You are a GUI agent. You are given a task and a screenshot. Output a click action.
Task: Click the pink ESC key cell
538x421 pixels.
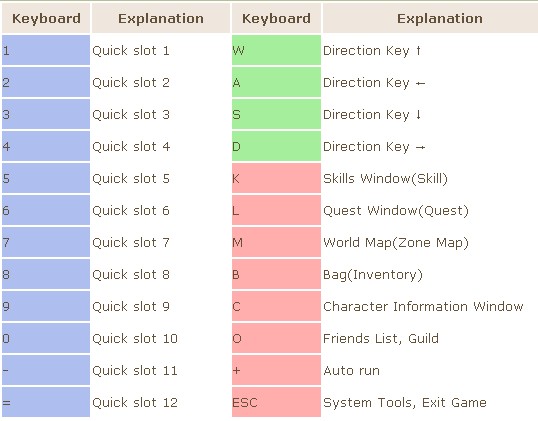tap(276, 402)
